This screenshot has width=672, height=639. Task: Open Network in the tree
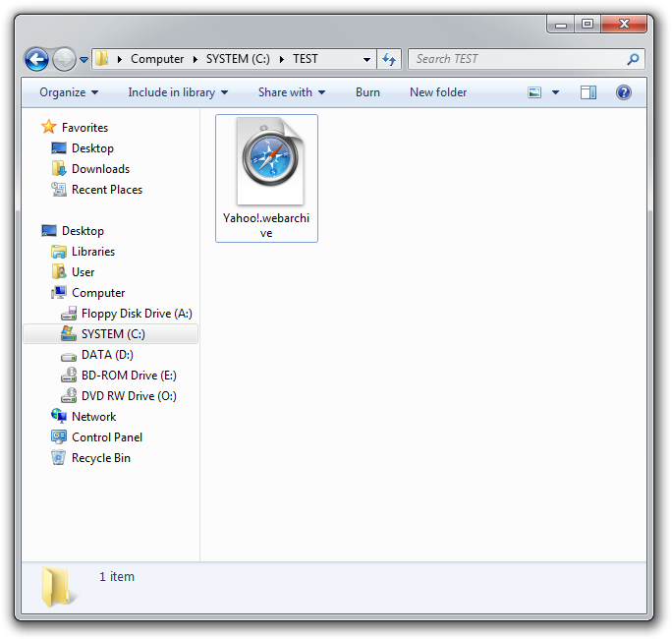point(94,417)
